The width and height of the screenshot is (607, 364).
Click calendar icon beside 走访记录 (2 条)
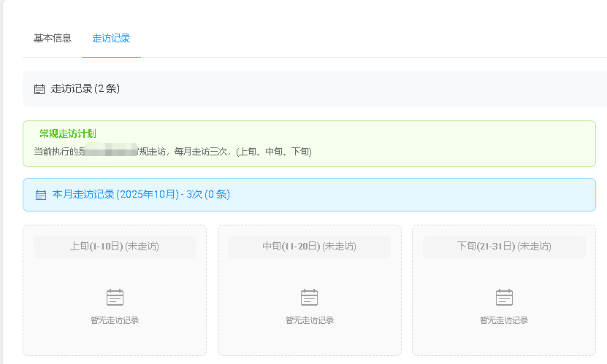[39, 89]
